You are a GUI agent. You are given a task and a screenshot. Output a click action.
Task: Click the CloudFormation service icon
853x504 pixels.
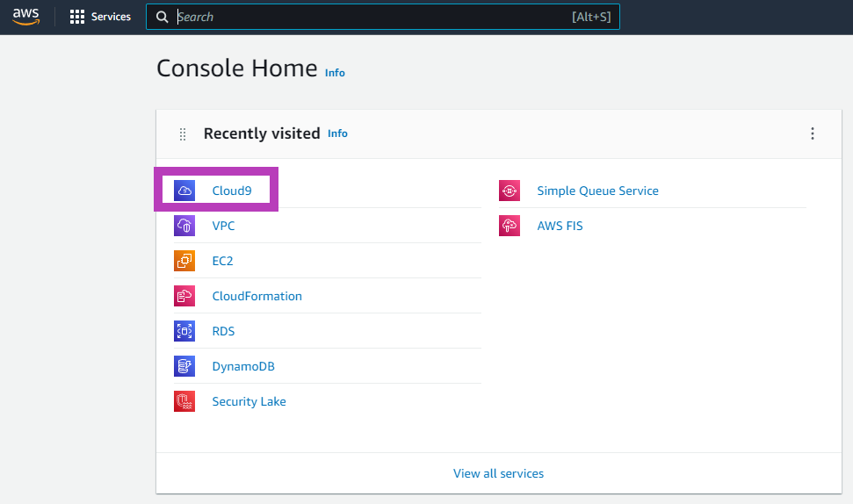point(184,296)
